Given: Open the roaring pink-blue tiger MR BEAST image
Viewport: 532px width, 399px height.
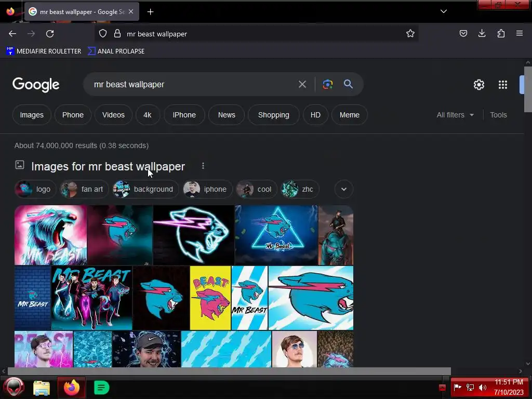Looking at the screenshot, I should click(50, 235).
